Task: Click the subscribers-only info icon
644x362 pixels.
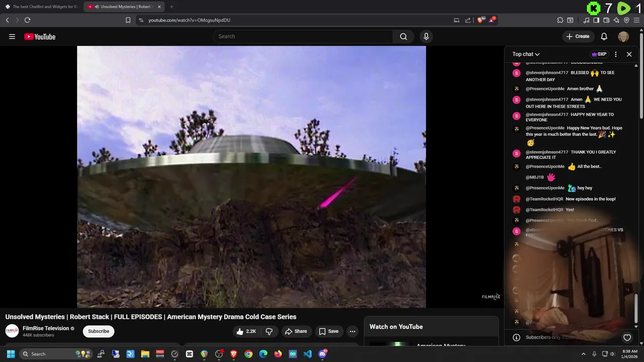Action: point(516,337)
